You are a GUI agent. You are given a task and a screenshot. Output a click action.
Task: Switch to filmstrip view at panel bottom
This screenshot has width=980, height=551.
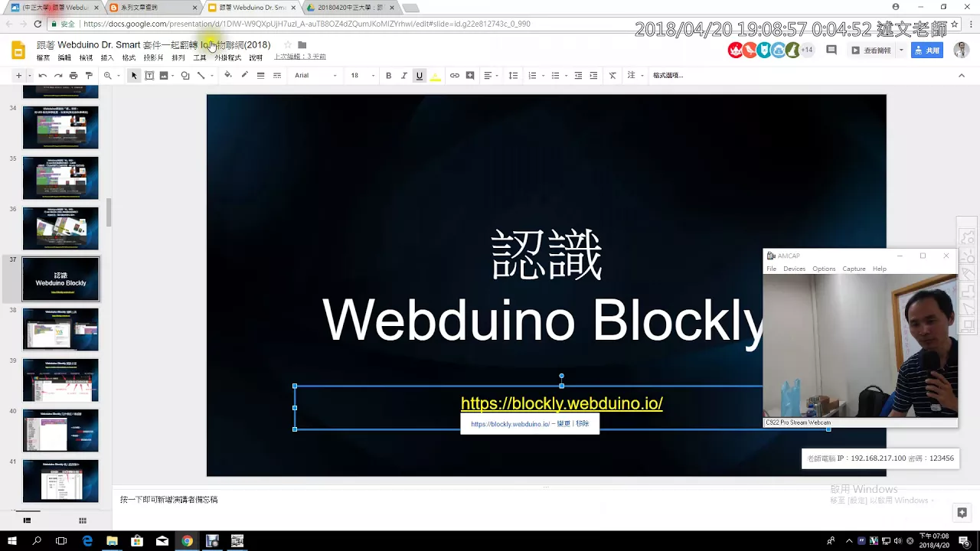[x=27, y=520]
